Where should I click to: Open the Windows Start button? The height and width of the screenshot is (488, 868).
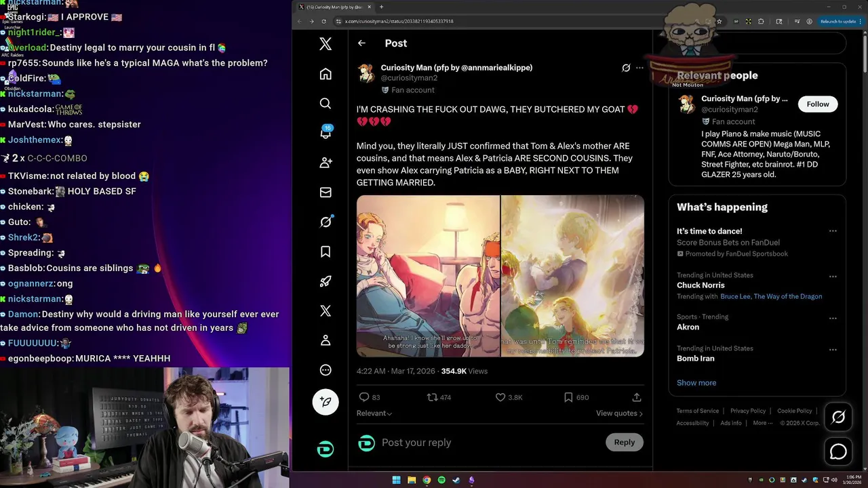(396, 480)
